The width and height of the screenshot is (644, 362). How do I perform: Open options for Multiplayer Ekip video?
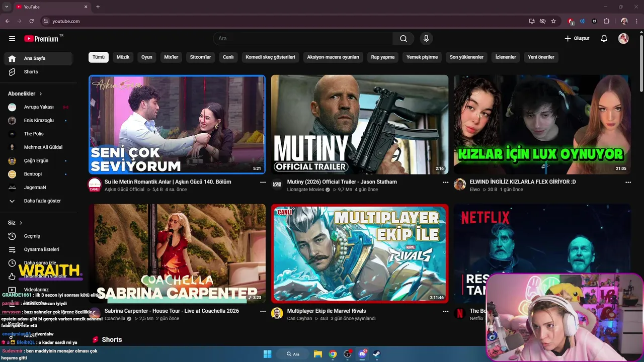pyautogui.click(x=445, y=311)
